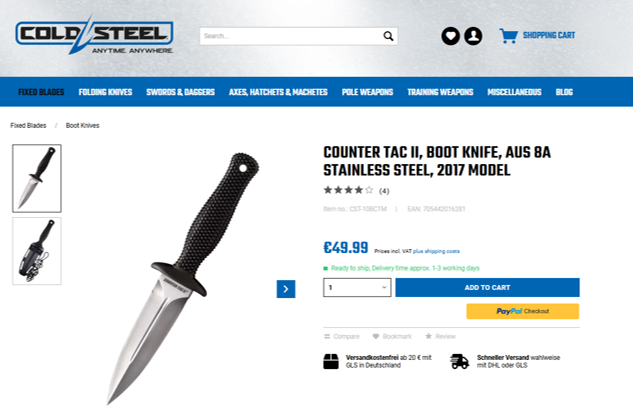Click the Review star option
This screenshot has width=633, height=414.
point(428,336)
